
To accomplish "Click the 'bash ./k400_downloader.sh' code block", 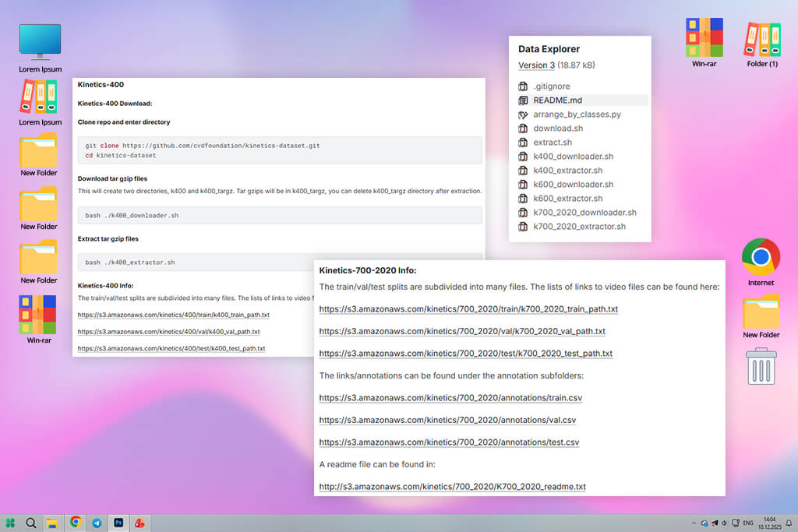I will coord(280,216).
